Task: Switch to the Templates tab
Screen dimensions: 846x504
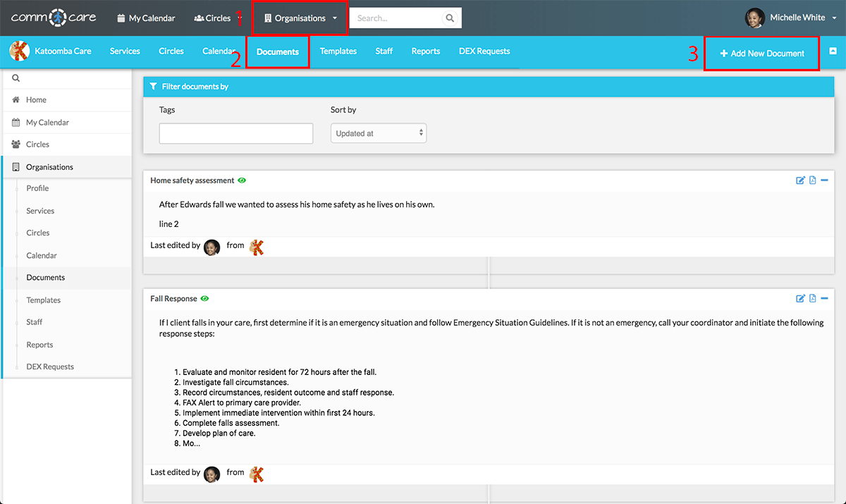Action: pyautogui.click(x=338, y=51)
